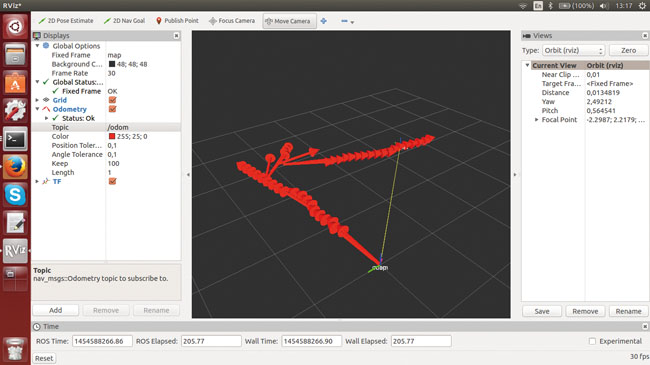Open the terminal from the dock
The width and height of the screenshot is (650, 365).
[x=15, y=139]
